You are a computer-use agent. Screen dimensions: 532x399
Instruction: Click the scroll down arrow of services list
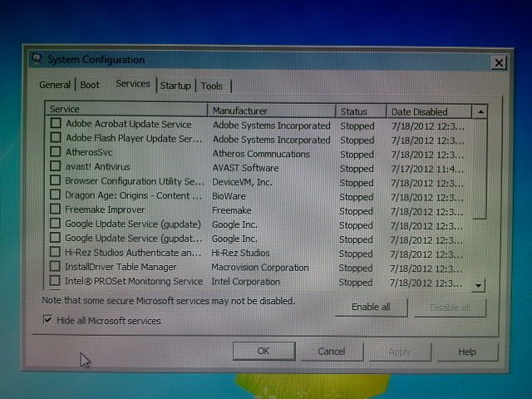coord(479,285)
